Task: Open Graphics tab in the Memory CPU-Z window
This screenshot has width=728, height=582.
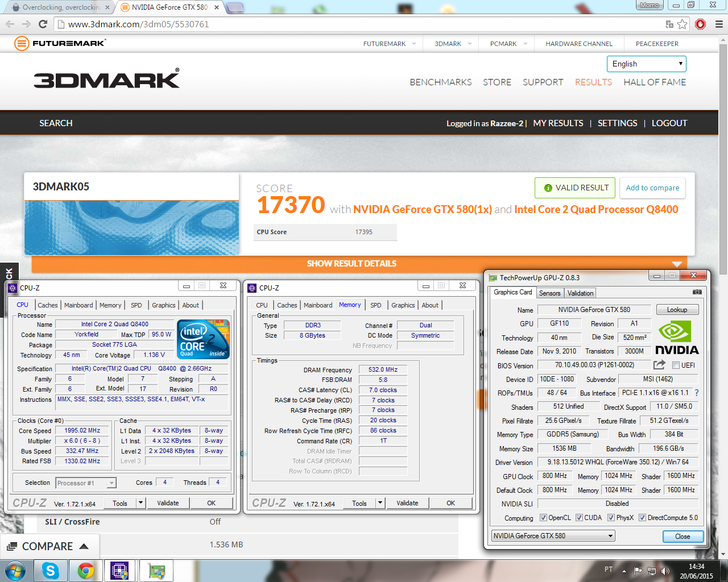Action: coord(403,305)
